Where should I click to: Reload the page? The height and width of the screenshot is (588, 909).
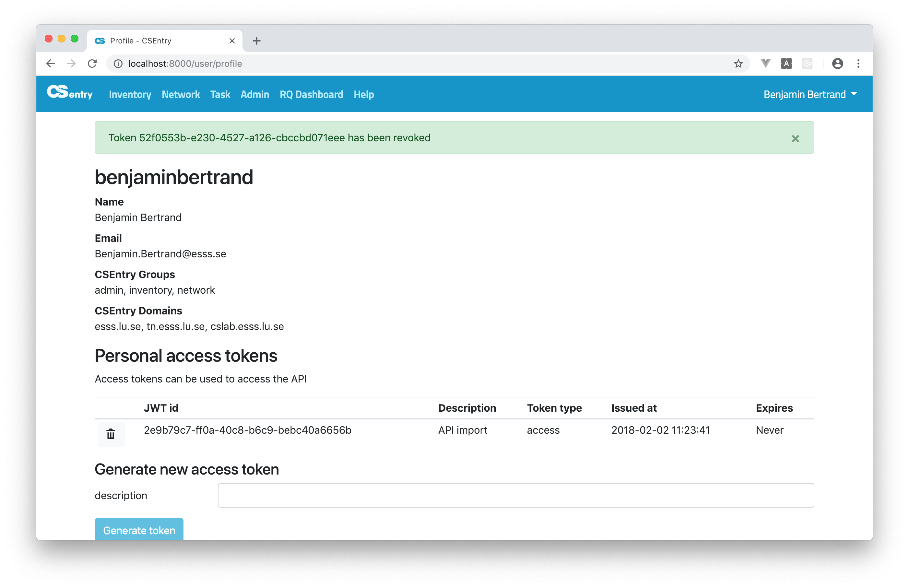(x=92, y=64)
